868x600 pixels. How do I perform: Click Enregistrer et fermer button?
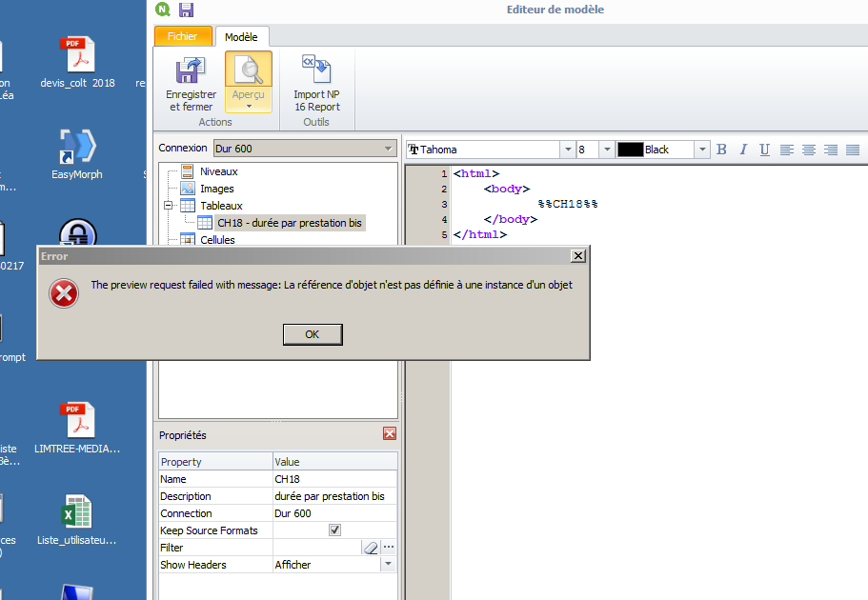[x=191, y=84]
